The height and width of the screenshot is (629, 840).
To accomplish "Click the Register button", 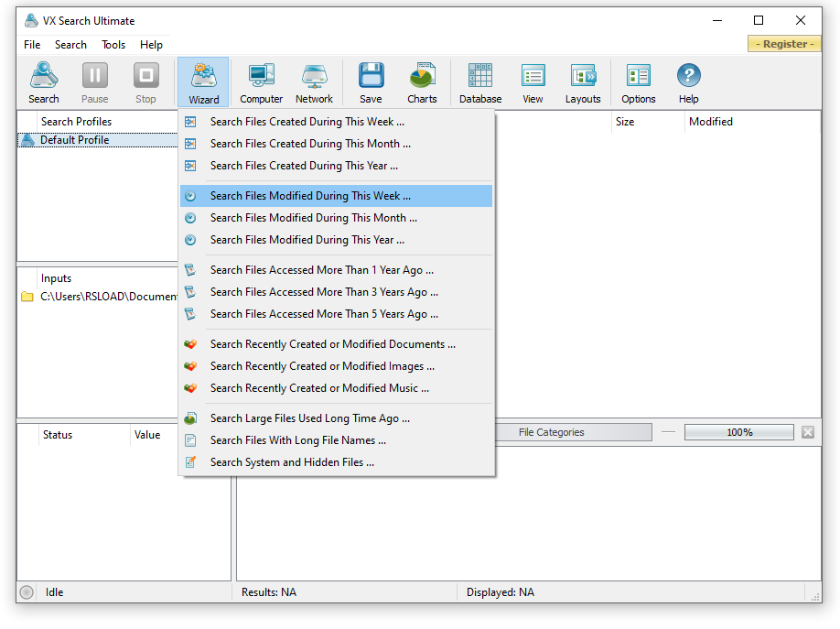I will click(x=784, y=44).
